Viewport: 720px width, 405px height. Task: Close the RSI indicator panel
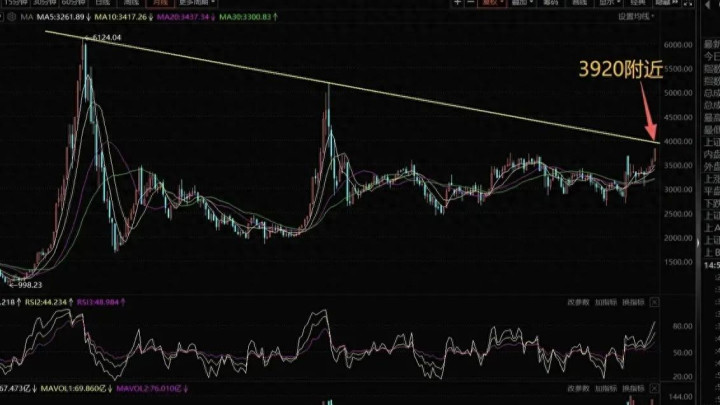[654, 302]
